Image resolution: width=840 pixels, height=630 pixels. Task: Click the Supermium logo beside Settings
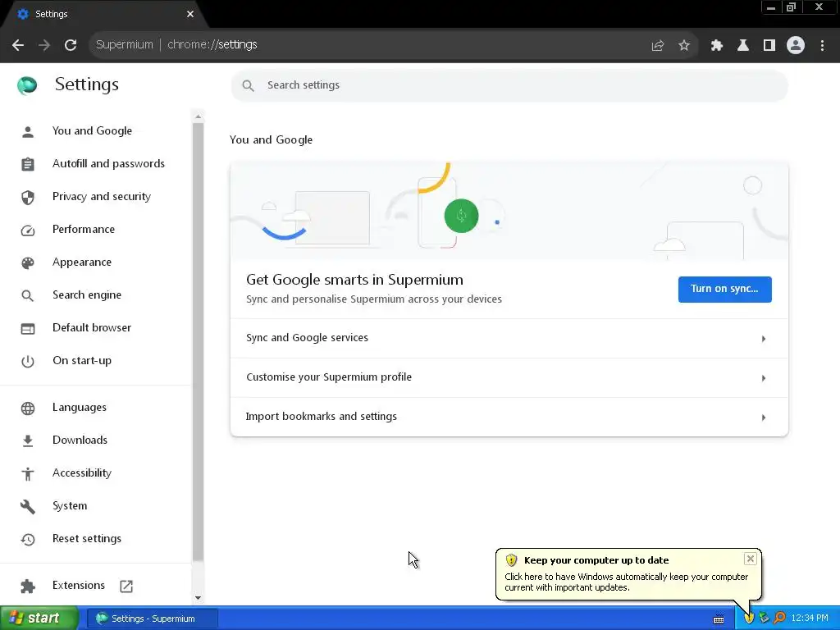pyautogui.click(x=27, y=84)
